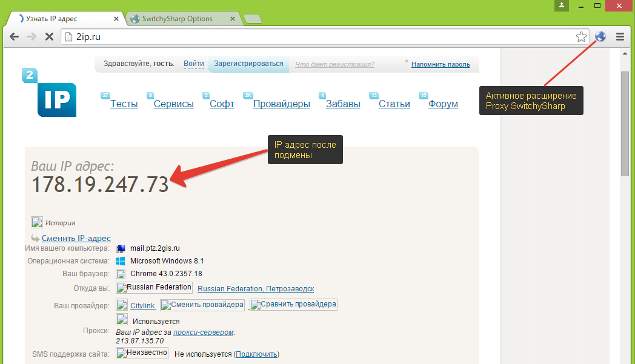This screenshot has width=635, height=364.
Task: Click the Зарегистрироваться button
Action: [248, 64]
